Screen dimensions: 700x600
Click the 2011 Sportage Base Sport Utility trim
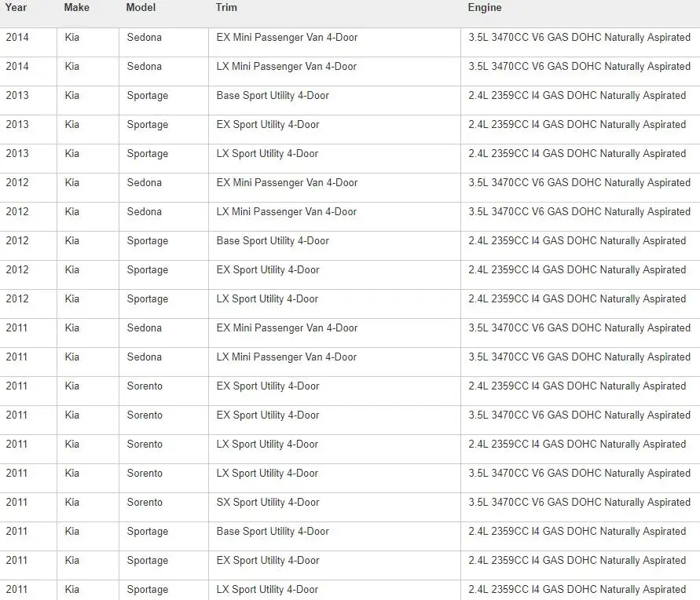coord(273,532)
